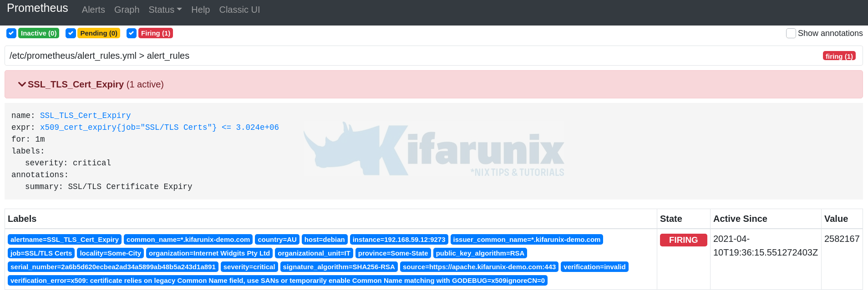Click the province=Some-State label

(393, 253)
